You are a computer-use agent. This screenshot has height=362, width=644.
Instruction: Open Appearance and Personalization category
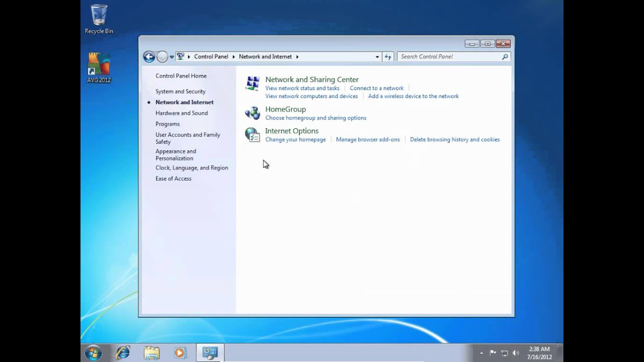(176, 155)
